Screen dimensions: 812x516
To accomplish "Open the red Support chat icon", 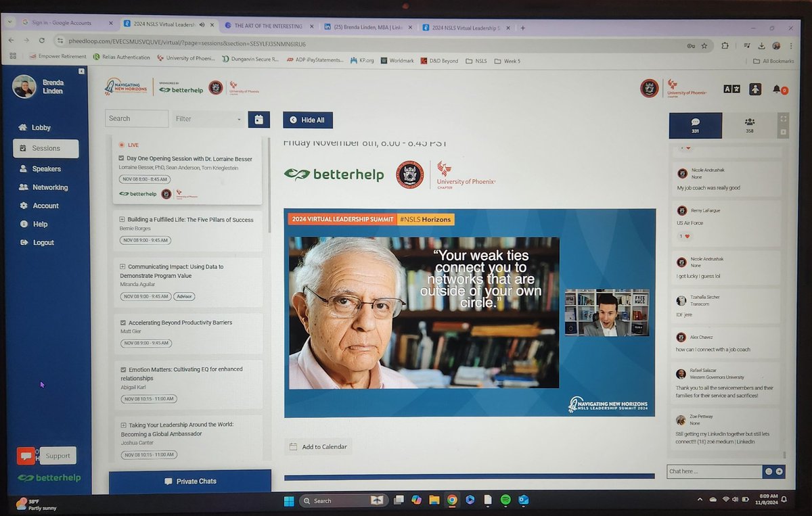I will [x=26, y=456].
